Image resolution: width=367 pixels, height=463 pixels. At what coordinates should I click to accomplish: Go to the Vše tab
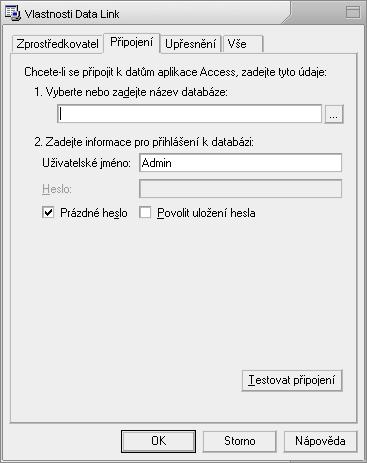tap(243, 44)
